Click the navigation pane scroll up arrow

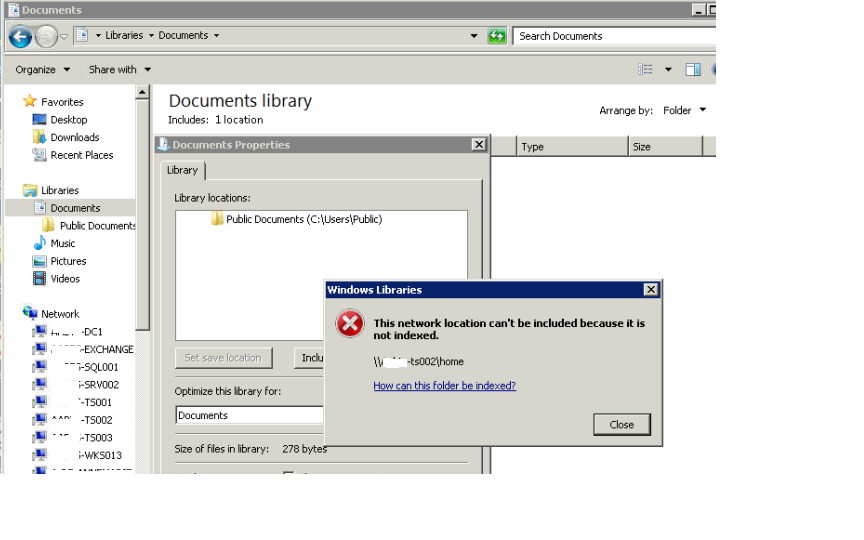pyautogui.click(x=142, y=92)
